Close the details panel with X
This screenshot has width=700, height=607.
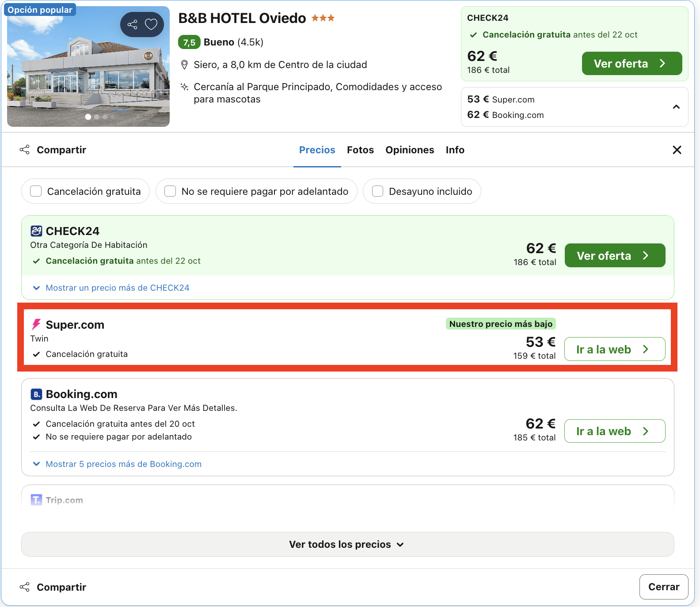tap(677, 150)
